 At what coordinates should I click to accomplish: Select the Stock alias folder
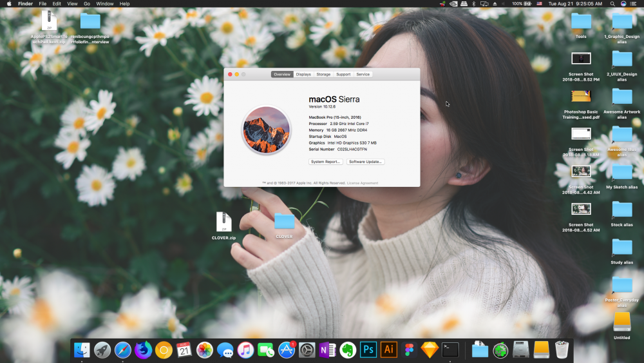[622, 214]
